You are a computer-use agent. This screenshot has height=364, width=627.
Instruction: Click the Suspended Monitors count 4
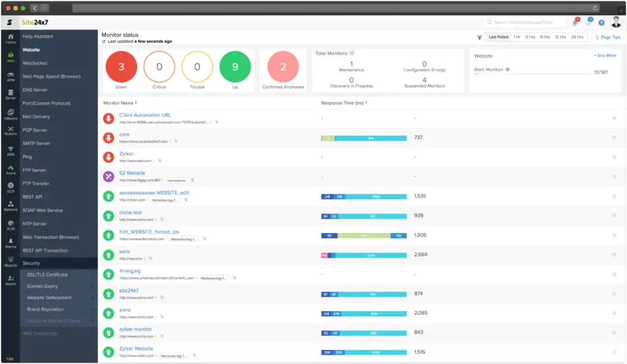(x=424, y=80)
